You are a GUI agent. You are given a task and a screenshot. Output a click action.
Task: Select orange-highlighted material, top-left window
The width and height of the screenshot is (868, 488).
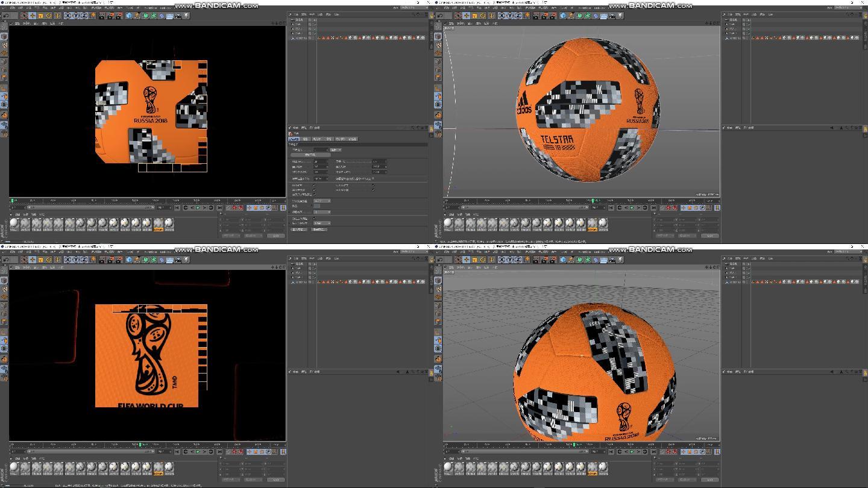(x=159, y=224)
